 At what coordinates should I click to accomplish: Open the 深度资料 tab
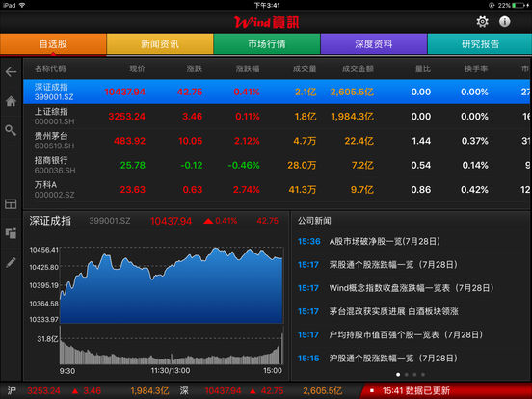point(374,43)
